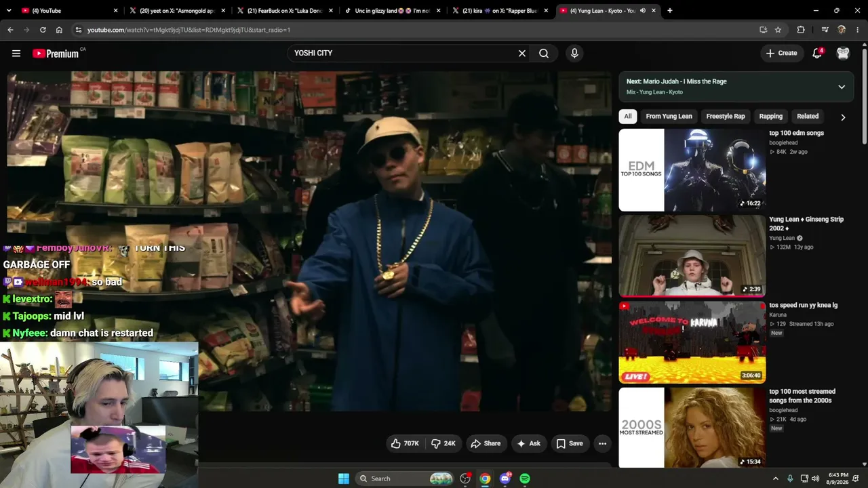Click the Ask button
The image size is (868, 488).
528,443
